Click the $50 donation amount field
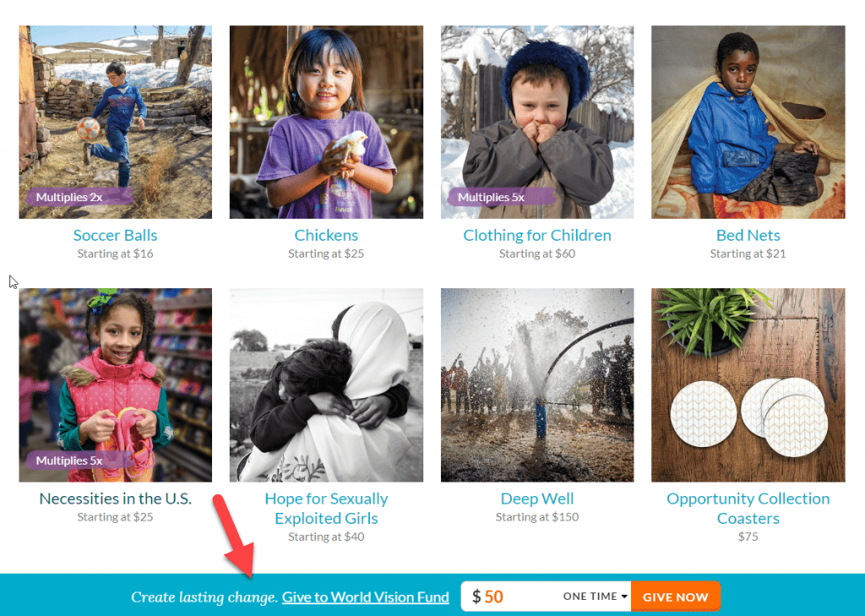This screenshot has height=616, width=865. 510,597
